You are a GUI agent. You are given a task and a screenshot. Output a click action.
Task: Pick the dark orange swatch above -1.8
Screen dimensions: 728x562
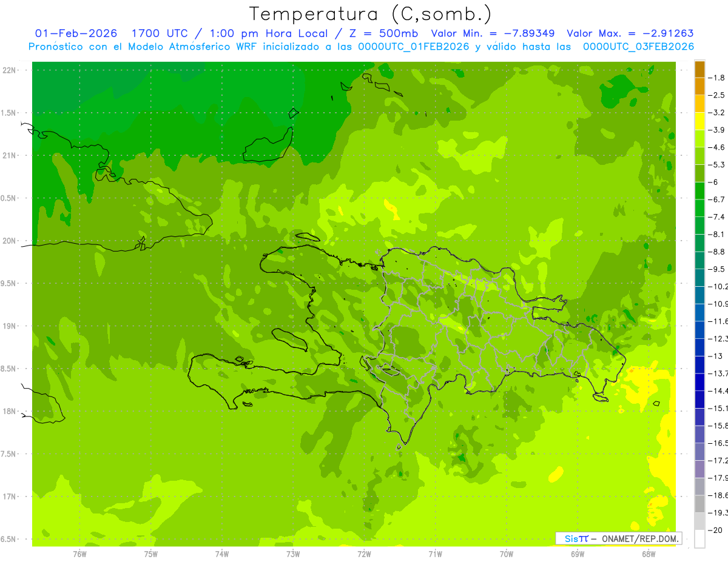(x=699, y=69)
